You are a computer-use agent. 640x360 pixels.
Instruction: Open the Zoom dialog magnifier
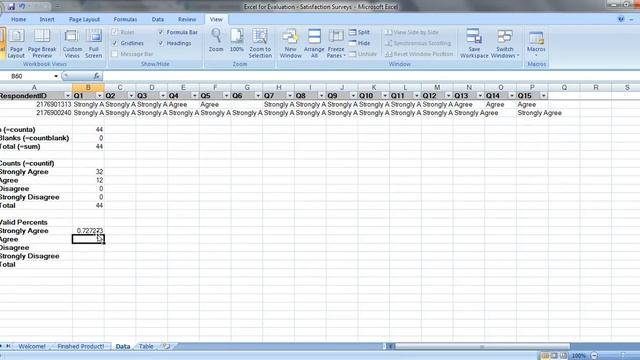pos(216,40)
